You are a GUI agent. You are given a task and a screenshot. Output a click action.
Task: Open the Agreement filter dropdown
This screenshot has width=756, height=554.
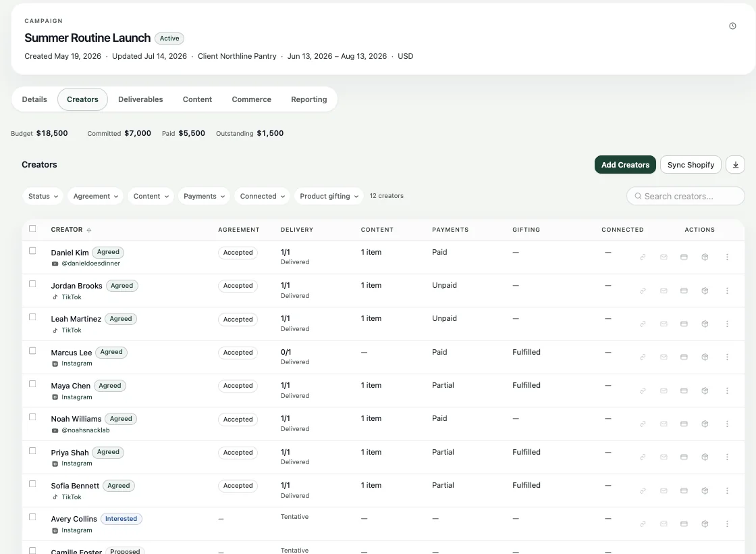(95, 196)
